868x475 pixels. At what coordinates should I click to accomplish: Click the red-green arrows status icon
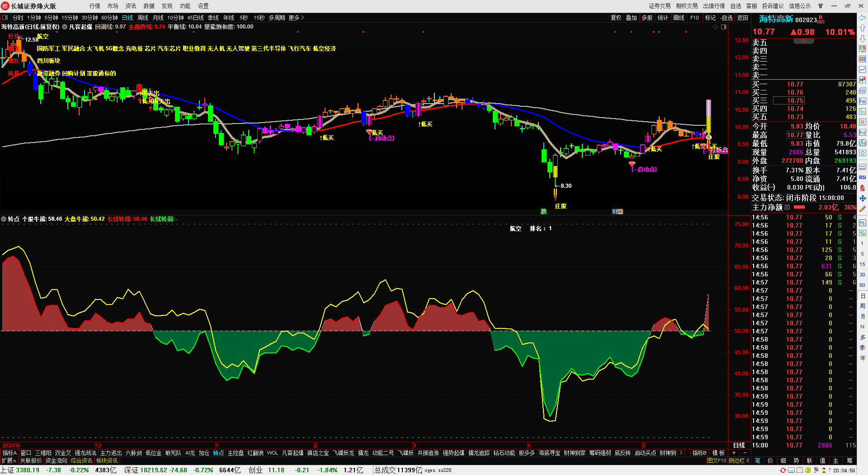[824, 470]
